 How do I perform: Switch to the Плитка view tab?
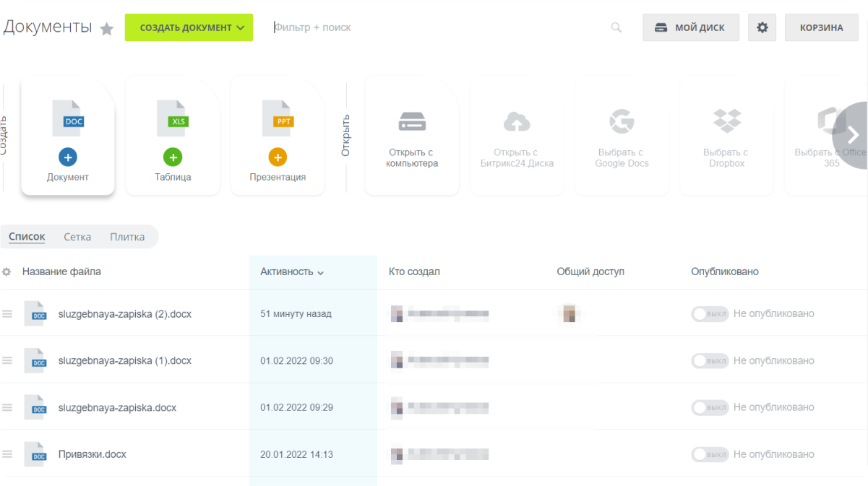(127, 237)
